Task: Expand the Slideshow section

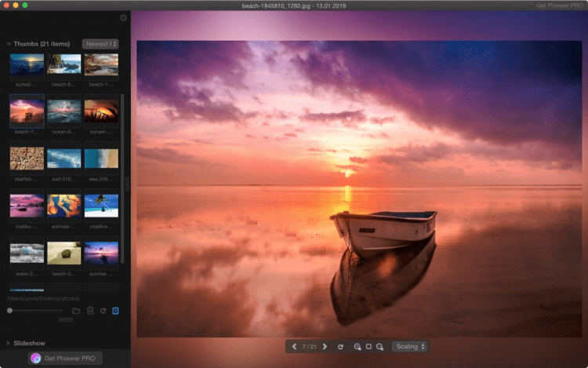Action: (x=9, y=343)
